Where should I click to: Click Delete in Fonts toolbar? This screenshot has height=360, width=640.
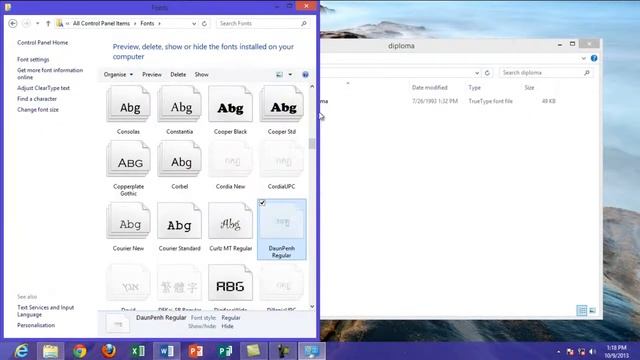click(x=178, y=75)
